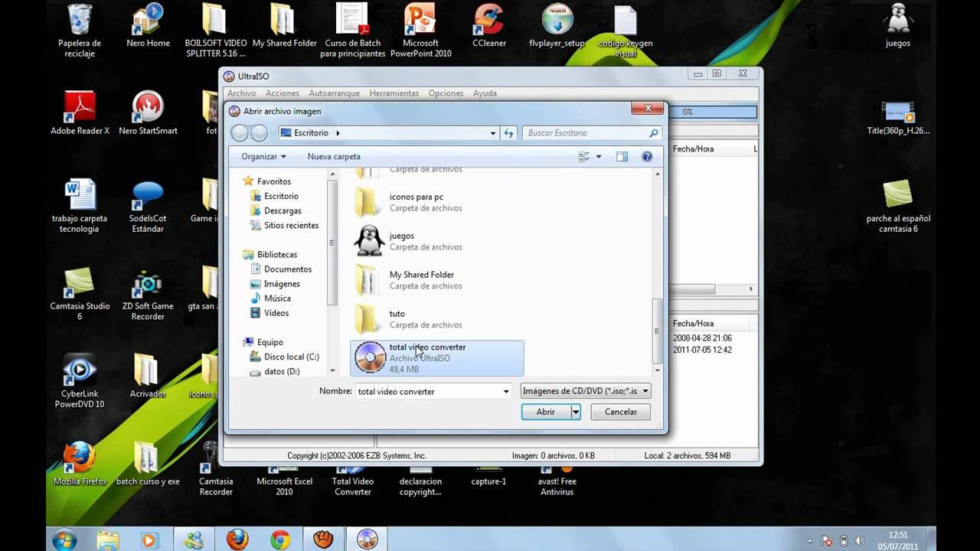Screen dimensions: 980x551
Task: Switch to UltraISO taskbar button
Action: pos(367,540)
